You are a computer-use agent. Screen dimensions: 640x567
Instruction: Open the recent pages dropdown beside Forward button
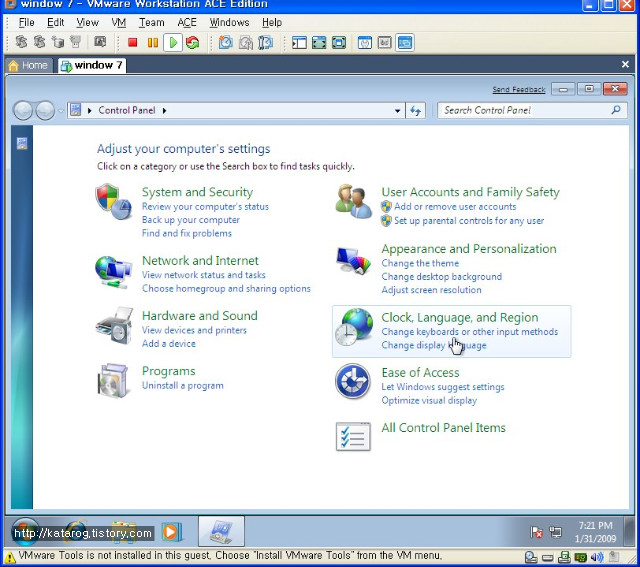61,111
